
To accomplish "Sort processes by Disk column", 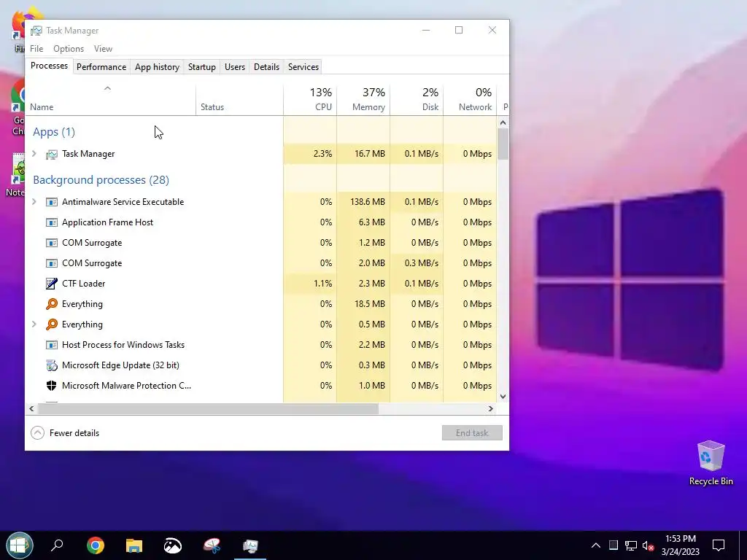I will coord(417,100).
